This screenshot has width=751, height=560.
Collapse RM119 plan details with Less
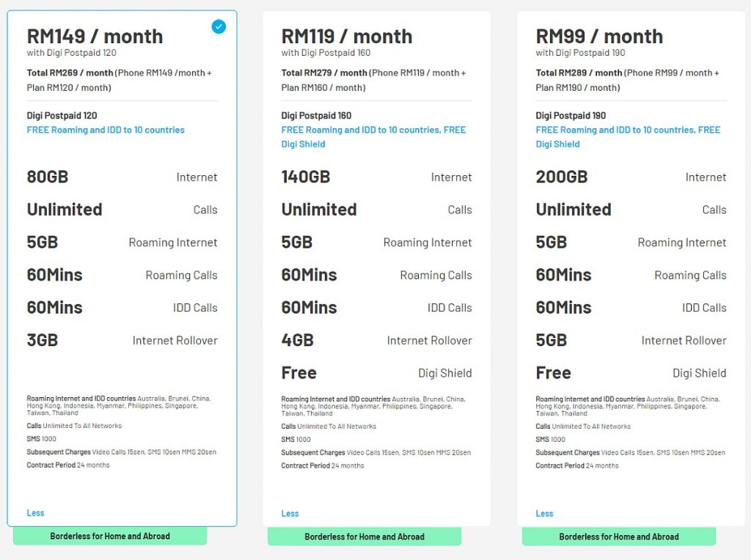click(290, 513)
